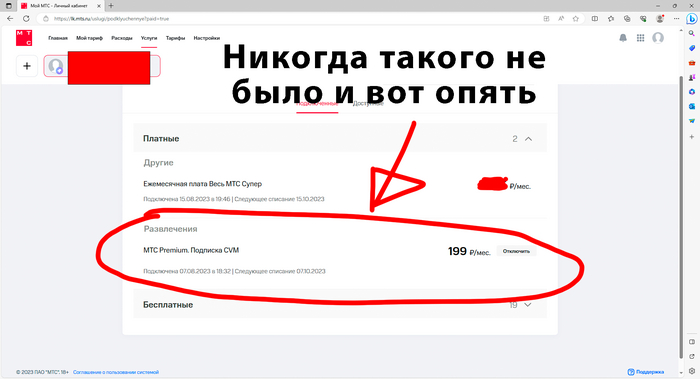Open the Favorites list toolbar icon
The width and height of the screenshot is (700, 379).
pos(611,19)
